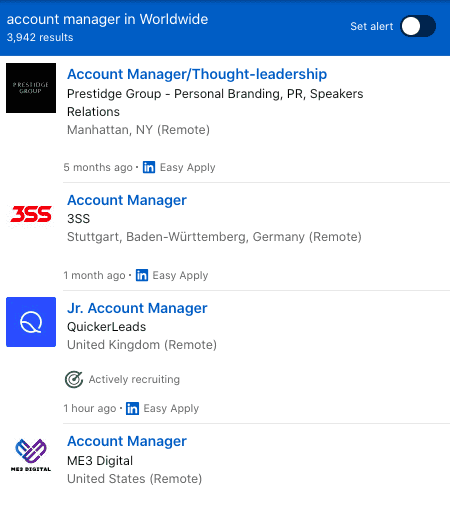Open Prestidge Group company logo
Viewport: 450px width, 505px height.
tap(31, 88)
